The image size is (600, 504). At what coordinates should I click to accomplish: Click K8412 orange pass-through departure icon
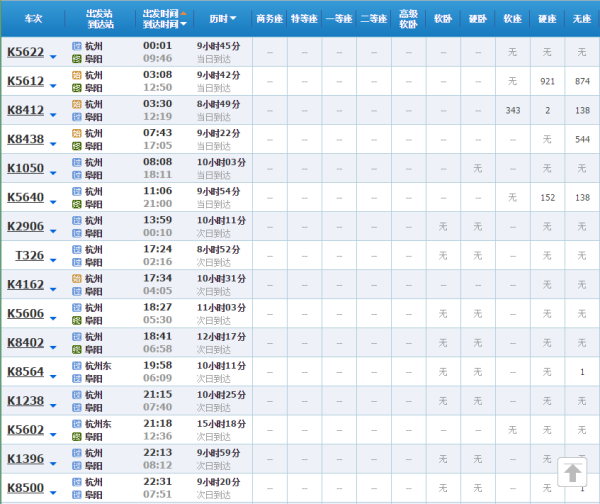point(77,104)
